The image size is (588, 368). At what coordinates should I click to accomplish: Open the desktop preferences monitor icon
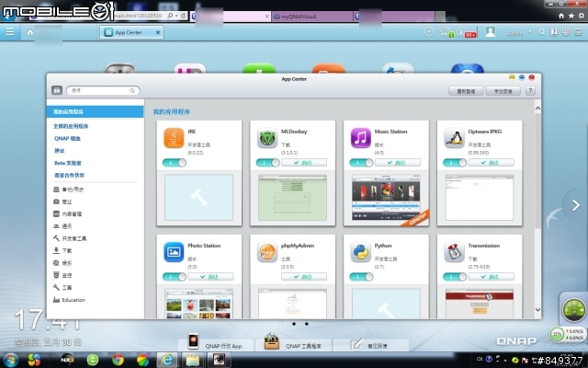[x=578, y=32]
